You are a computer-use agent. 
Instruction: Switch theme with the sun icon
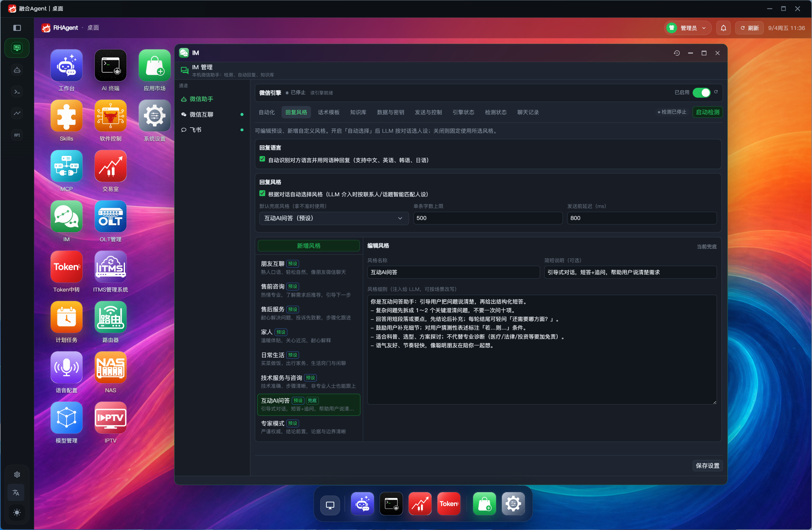16,513
